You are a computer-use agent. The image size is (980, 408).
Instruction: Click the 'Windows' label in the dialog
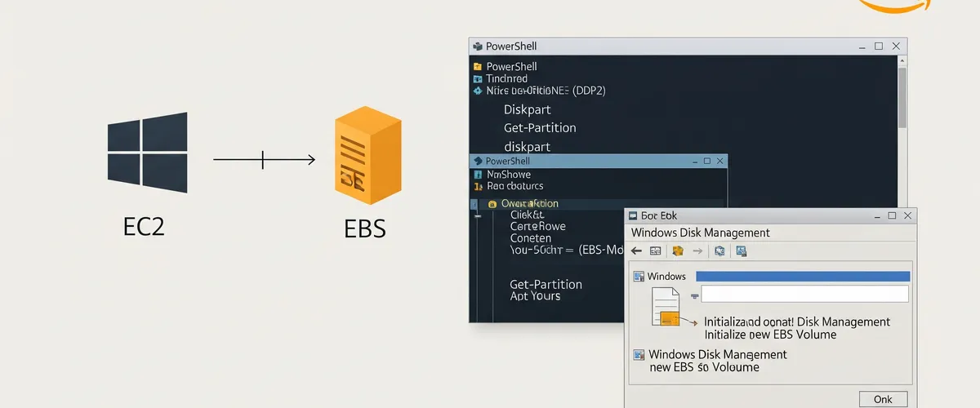click(x=667, y=277)
